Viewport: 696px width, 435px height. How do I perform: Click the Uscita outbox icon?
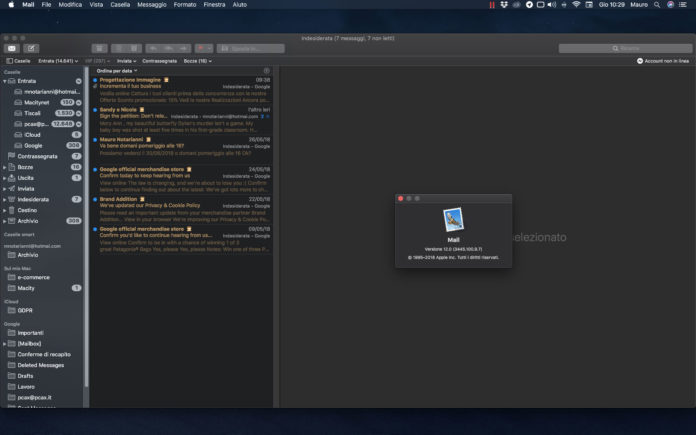click(12, 178)
